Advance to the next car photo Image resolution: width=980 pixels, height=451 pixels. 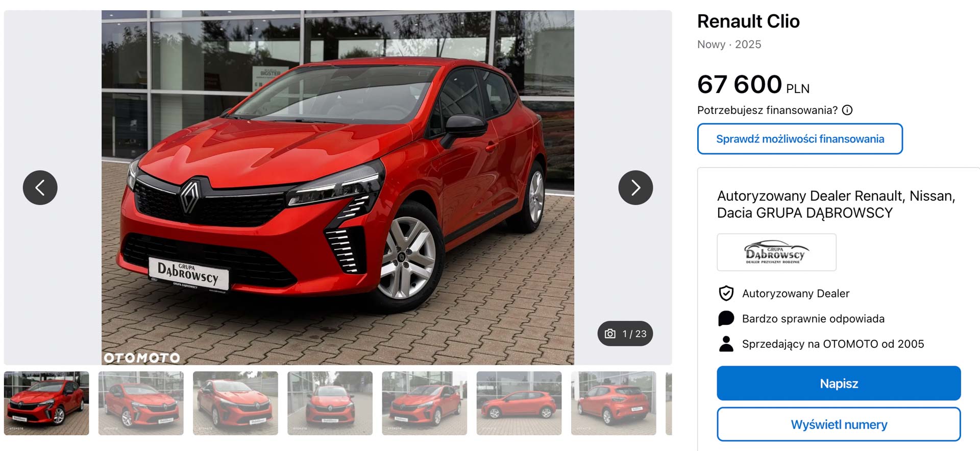635,187
